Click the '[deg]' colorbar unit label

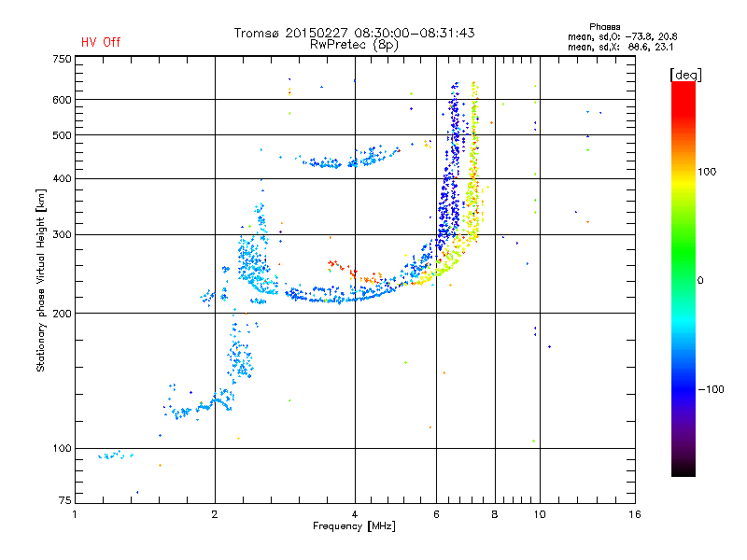[x=685, y=75]
